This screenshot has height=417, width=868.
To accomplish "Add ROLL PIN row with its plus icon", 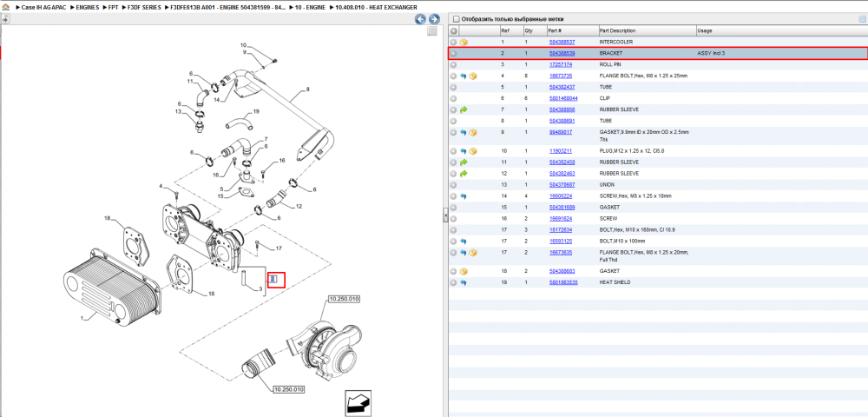I will point(453,65).
